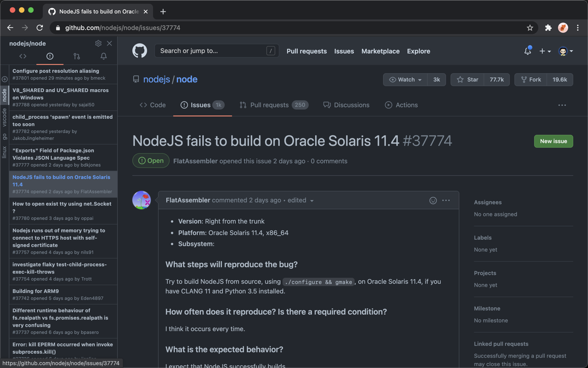Fork the nodejs/node repository
Viewport: 588px width, 368px height.
[x=530, y=80]
